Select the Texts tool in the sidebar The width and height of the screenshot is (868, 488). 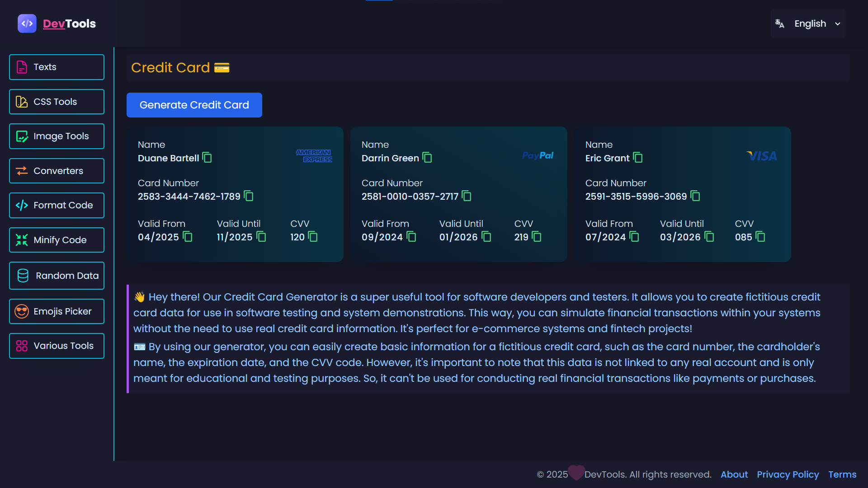(57, 67)
